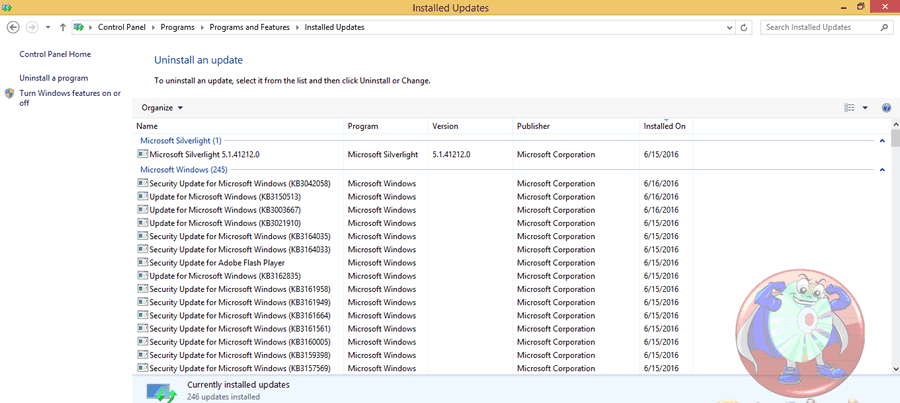
Task: Click the shield icon beside Windows features
Action: tap(10, 93)
